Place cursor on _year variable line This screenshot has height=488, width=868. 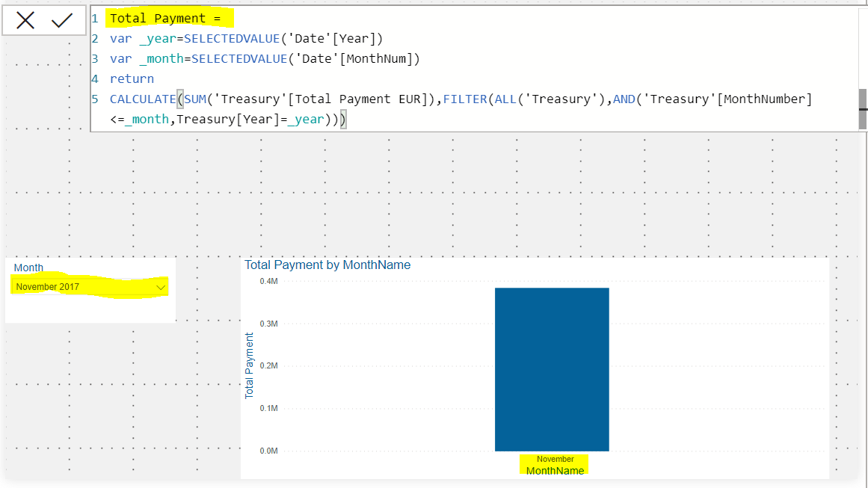coord(246,39)
